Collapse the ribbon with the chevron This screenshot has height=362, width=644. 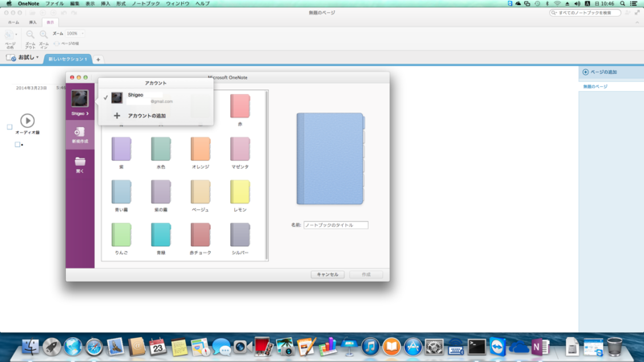(x=637, y=23)
